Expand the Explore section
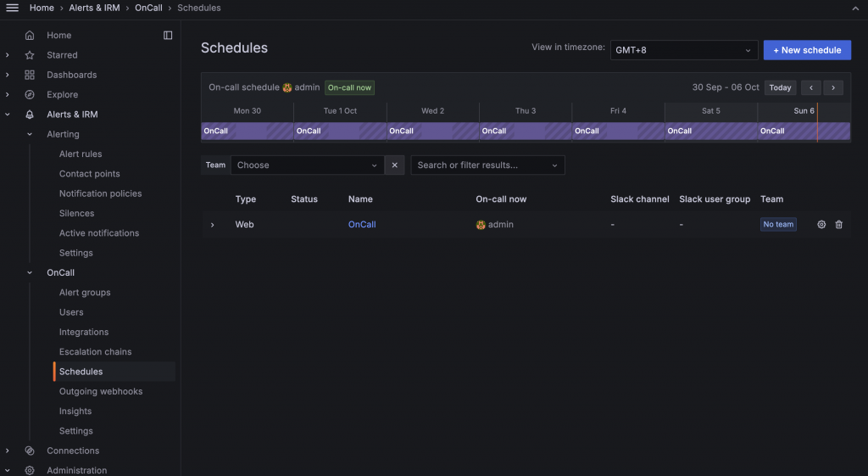This screenshot has width=868, height=476. click(7, 95)
